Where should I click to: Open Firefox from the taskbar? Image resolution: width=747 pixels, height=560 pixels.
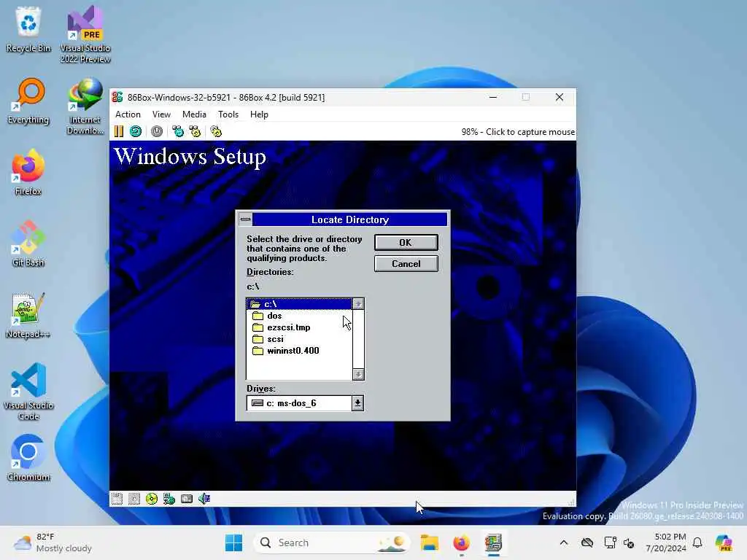tap(461, 542)
